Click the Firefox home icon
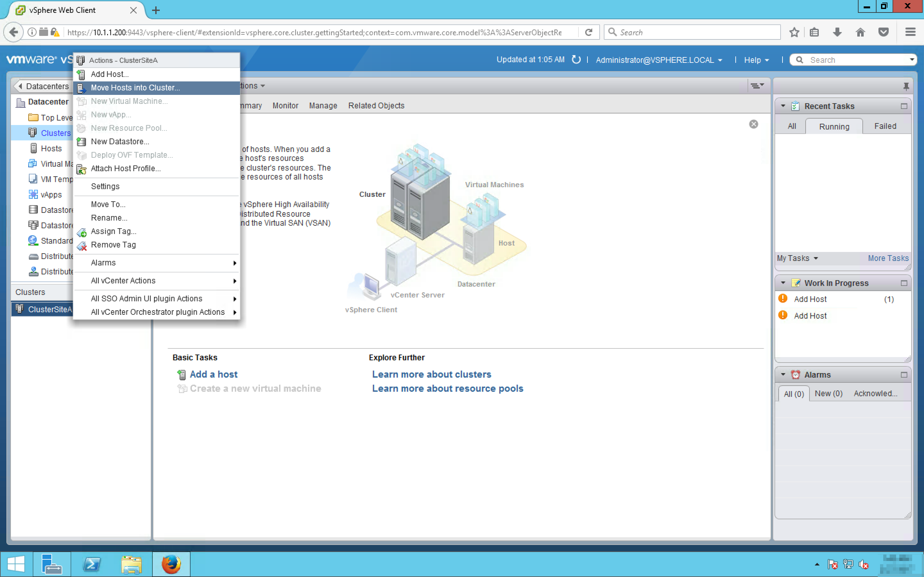Viewport: 924px width, 577px height. point(860,32)
